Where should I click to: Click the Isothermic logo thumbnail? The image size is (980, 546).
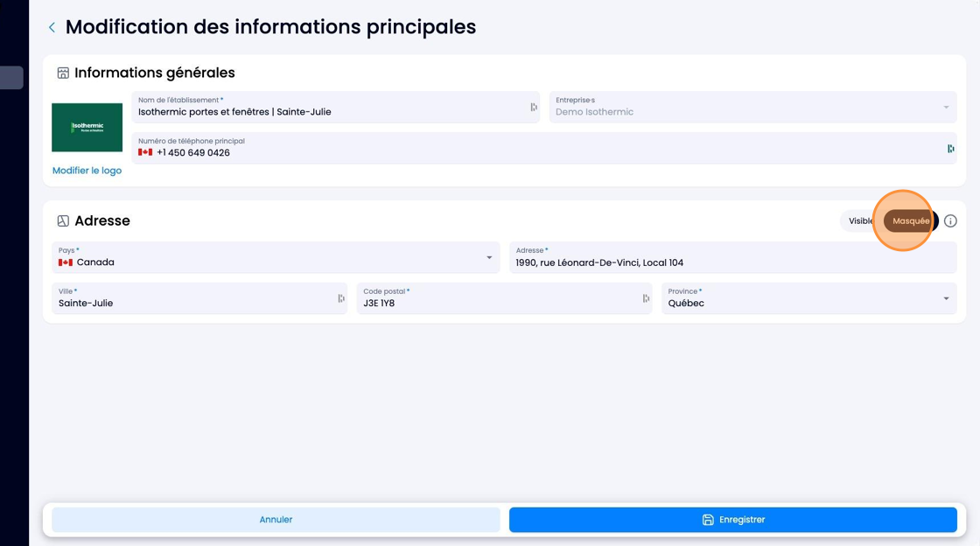coord(87,128)
